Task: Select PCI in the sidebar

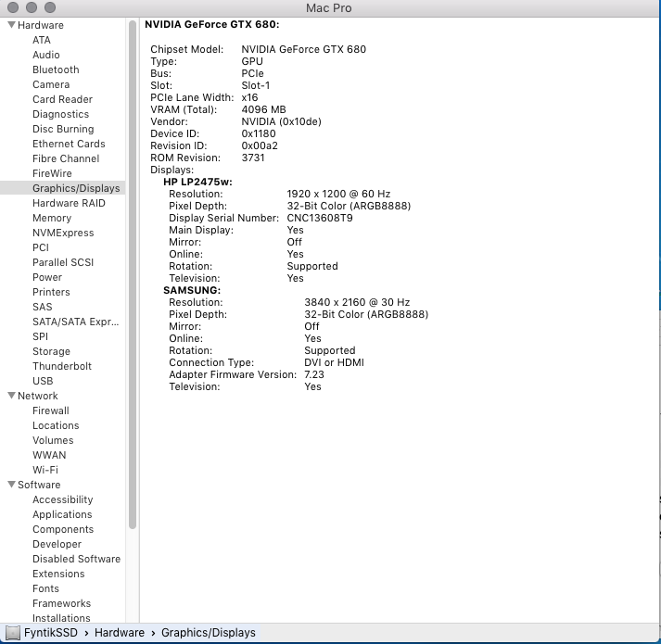Action: [41, 247]
